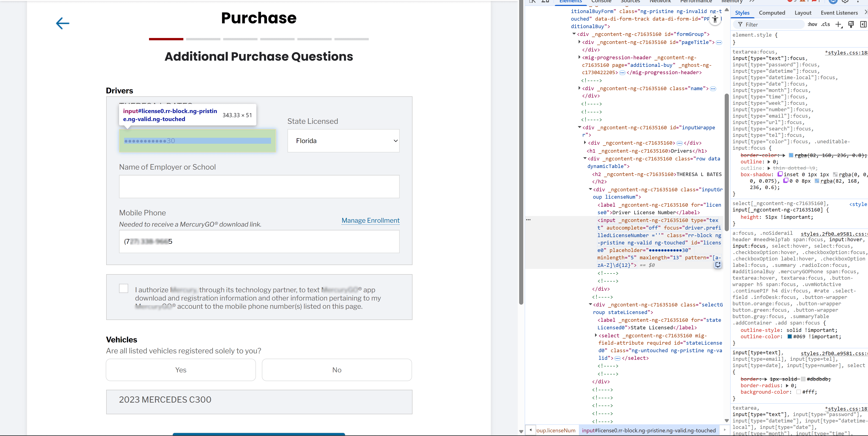This screenshot has height=436, width=868.
Task: Open the Event Listeners tab
Action: (839, 13)
